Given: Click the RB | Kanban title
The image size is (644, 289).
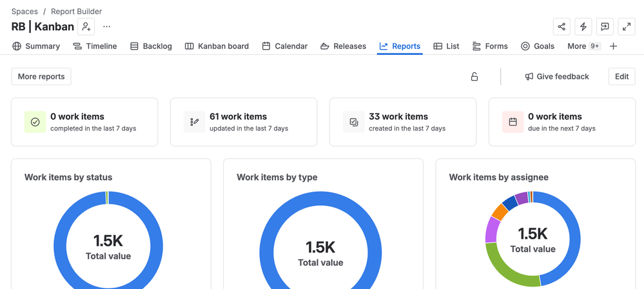Looking at the screenshot, I should coord(43,26).
